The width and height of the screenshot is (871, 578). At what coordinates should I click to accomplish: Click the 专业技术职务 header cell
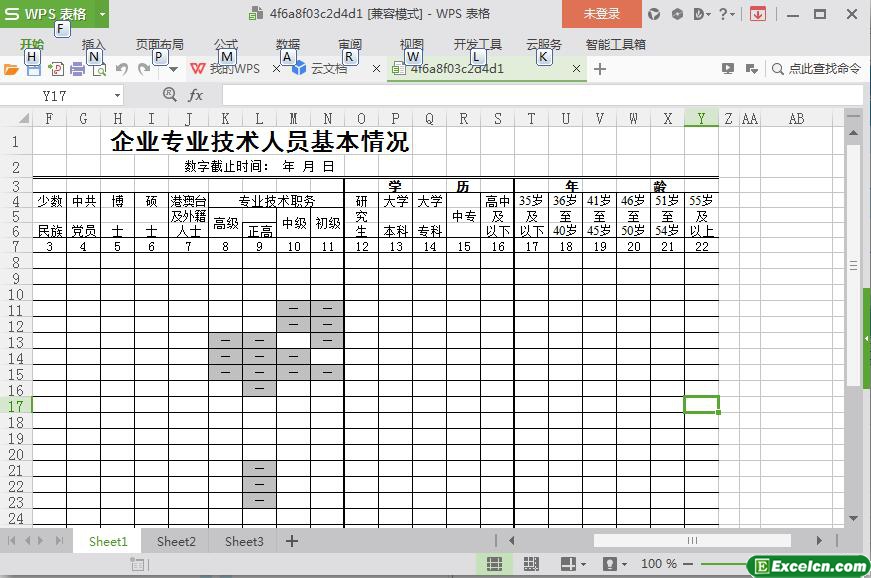276,200
